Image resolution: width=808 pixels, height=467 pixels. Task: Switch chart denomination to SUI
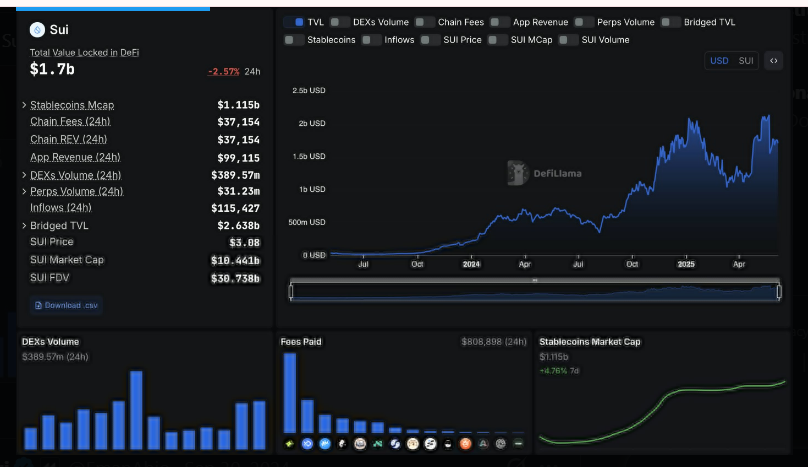coord(746,61)
